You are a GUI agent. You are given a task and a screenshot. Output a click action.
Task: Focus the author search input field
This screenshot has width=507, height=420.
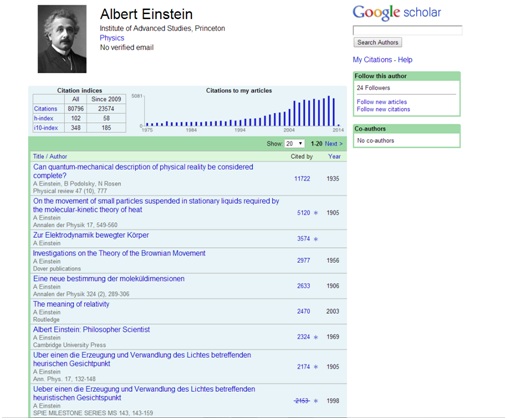[407, 30]
